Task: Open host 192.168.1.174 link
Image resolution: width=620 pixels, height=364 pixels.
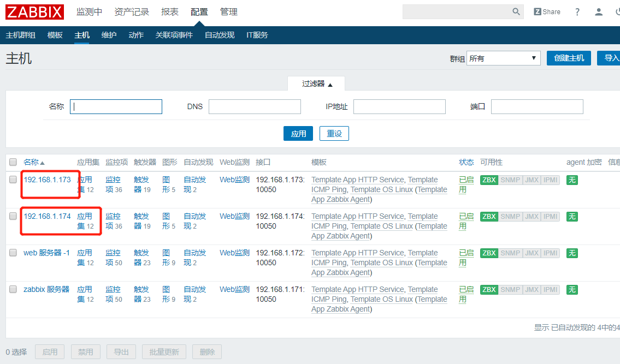Action: coord(47,217)
